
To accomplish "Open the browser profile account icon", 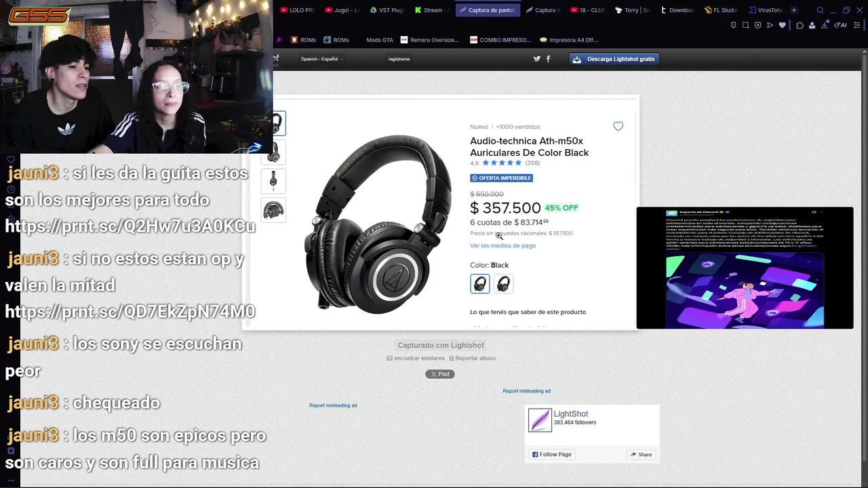I will click(x=812, y=25).
